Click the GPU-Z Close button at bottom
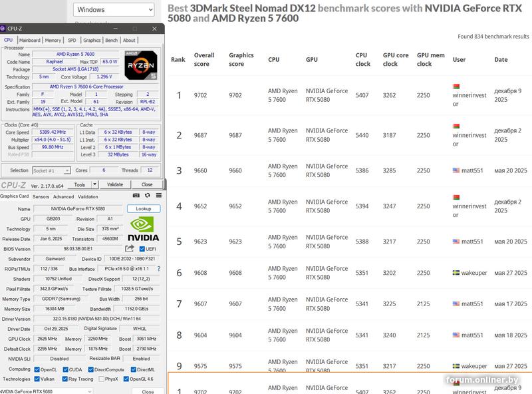Image resolution: width=532 pixels, height=394 pixels. (148, 391)
